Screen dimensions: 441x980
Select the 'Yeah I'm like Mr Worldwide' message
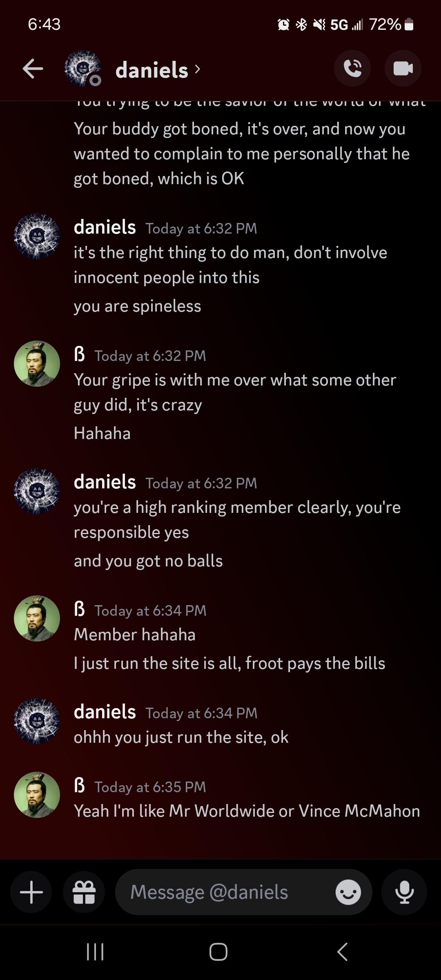(x=247, y=811)
